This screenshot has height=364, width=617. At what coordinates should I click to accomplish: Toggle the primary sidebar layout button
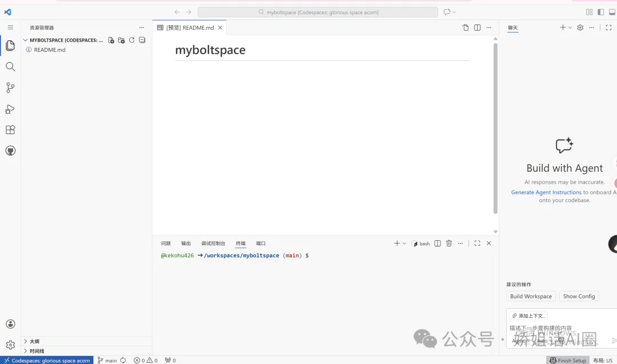point(600,12)
